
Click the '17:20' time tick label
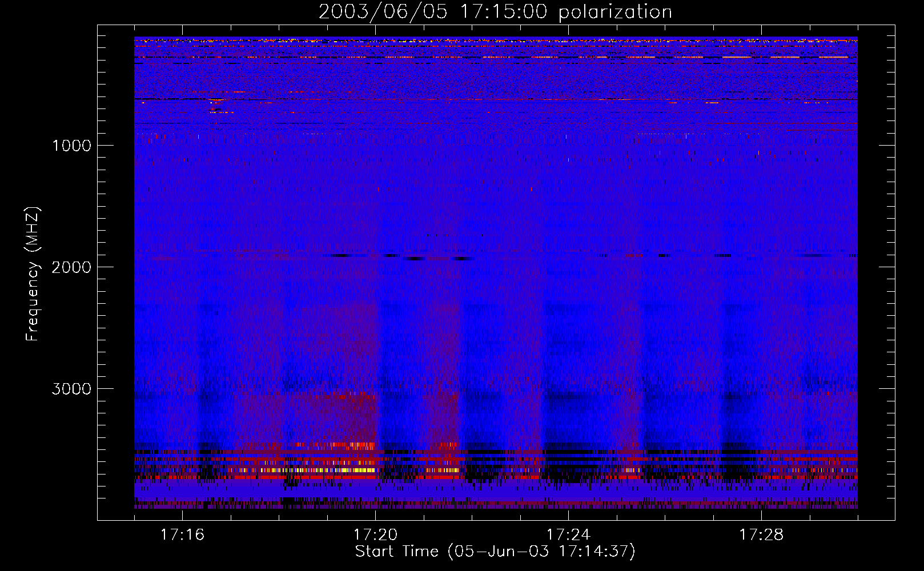coord(375,535)
